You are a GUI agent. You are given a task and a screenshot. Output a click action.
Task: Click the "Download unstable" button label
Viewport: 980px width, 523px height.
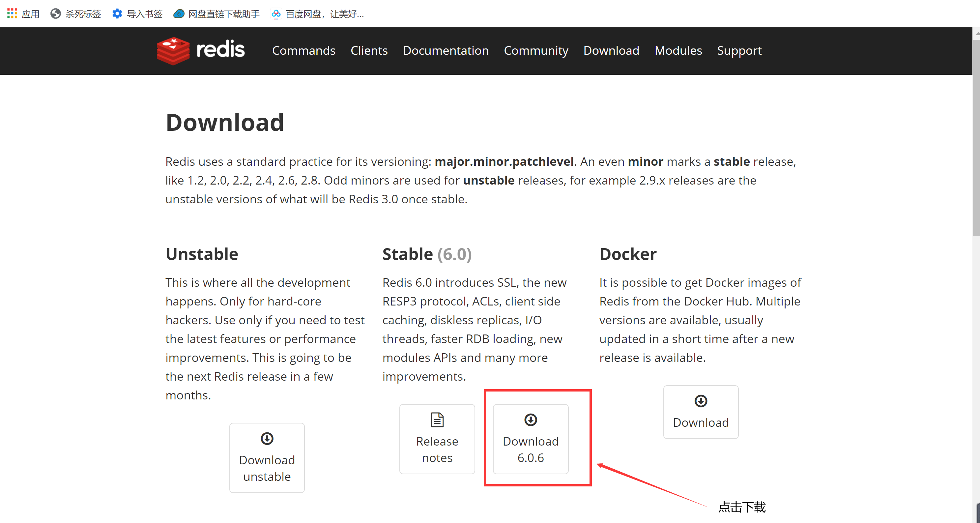point(267,468)
